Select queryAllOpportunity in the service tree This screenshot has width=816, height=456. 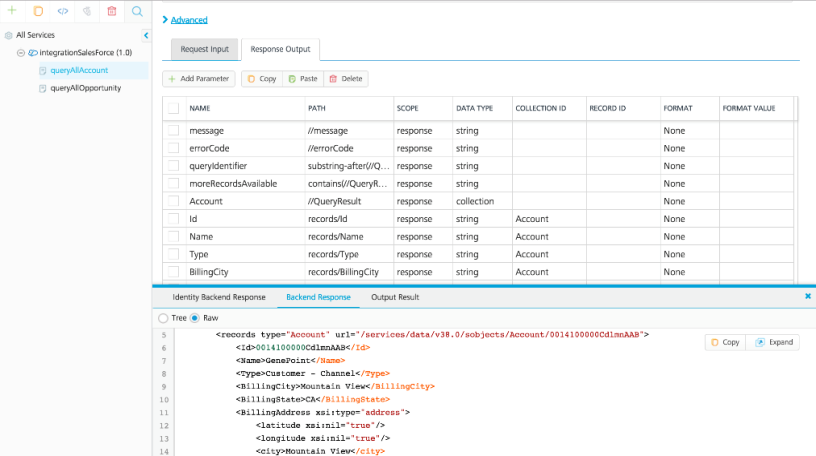click(85, 88)
